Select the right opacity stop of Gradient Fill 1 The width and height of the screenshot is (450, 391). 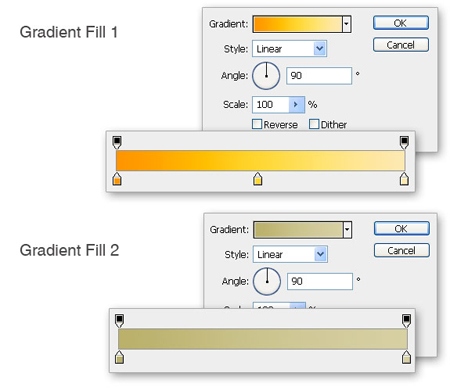pos(404,142)
